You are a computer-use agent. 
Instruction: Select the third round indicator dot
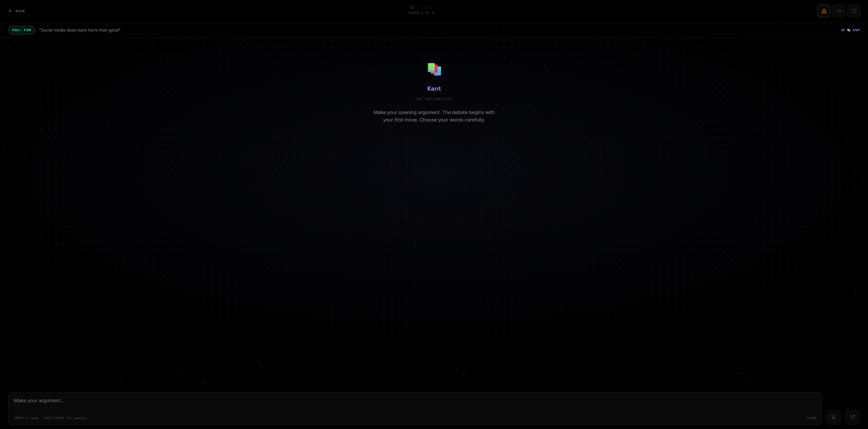[x=421, y=7]
